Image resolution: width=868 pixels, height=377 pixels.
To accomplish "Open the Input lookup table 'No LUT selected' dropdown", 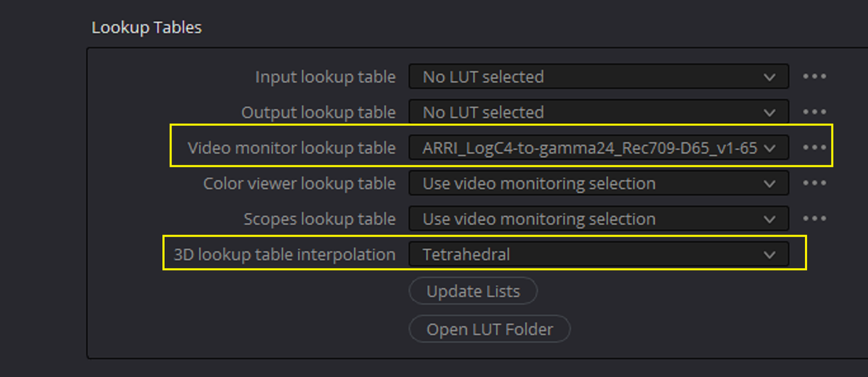I will (599, 77).
